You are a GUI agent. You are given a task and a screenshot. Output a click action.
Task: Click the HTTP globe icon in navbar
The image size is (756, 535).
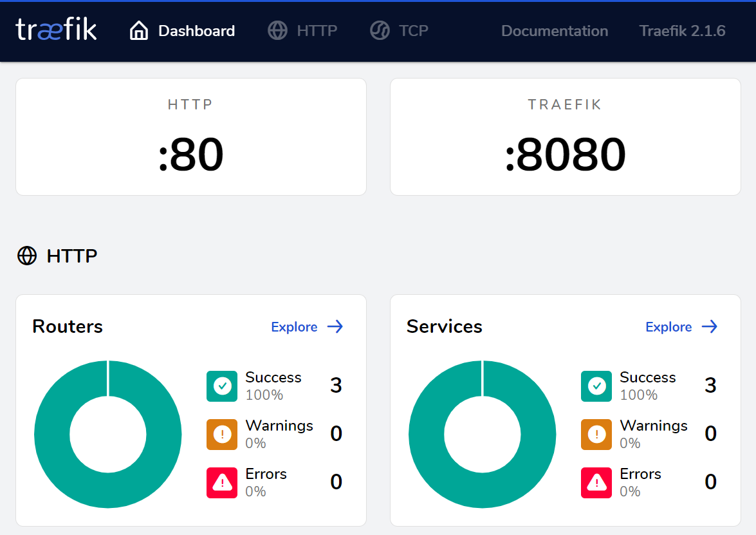[x=277, y=31]
